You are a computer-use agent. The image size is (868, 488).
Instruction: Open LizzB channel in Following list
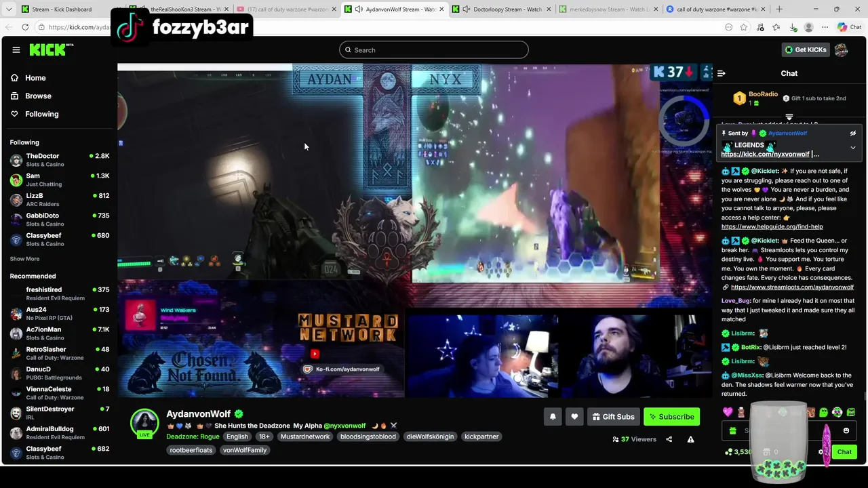coord(60,199)
